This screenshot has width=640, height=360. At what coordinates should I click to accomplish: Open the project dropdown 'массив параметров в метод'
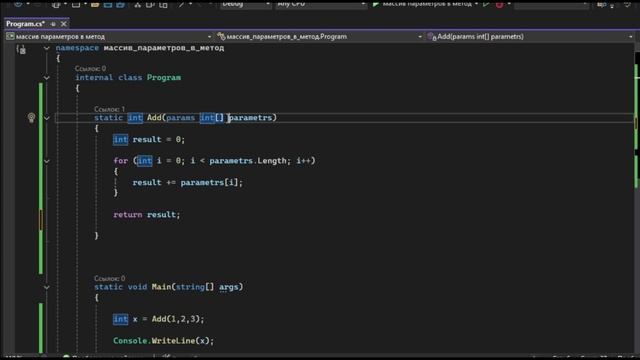coord(109,37)
